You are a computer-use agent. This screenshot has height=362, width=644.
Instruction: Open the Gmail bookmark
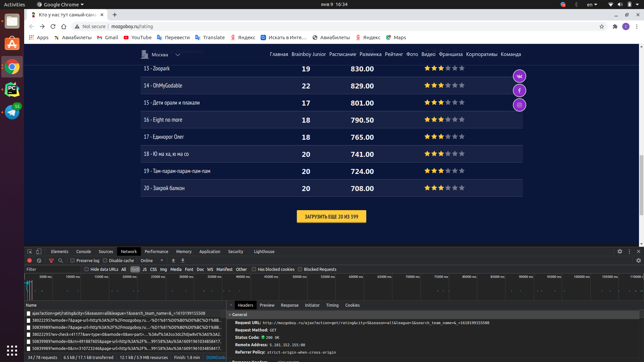click(108, 38)
